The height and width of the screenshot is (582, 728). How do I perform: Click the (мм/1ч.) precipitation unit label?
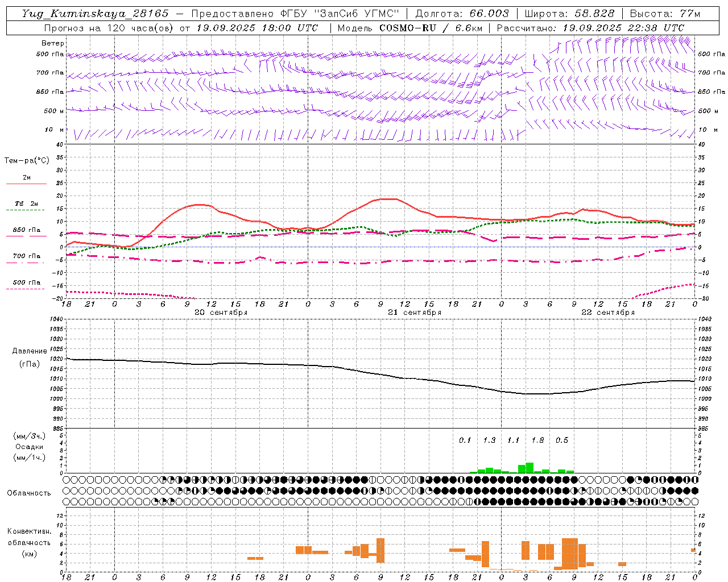tap(30, 458)
